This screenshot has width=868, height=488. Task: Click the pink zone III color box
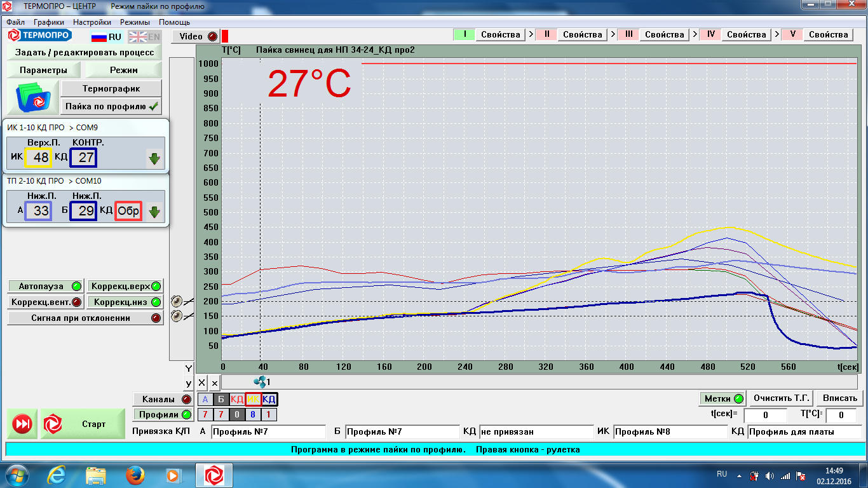point(628,34)
